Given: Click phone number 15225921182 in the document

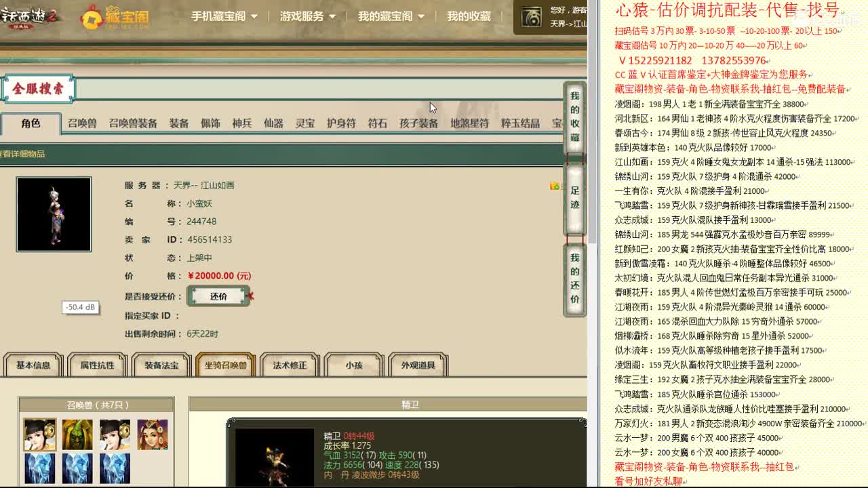Looking at the screenshot, I should 661,60.
